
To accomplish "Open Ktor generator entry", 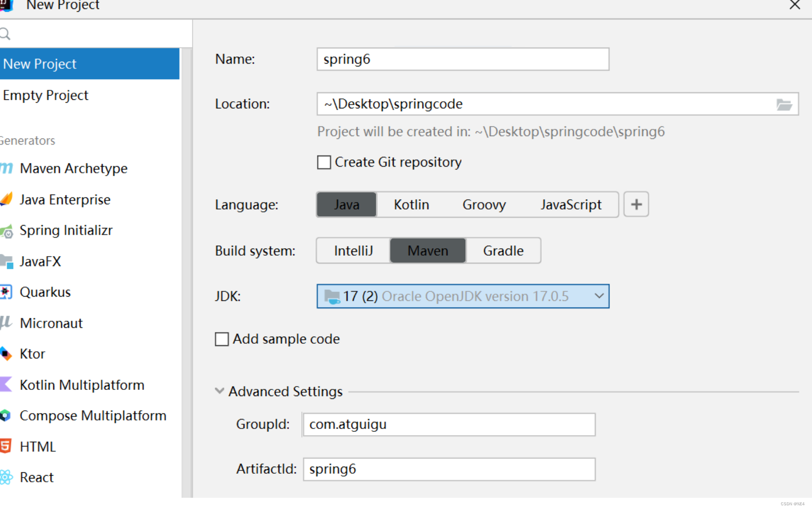I will coord(89,354).
